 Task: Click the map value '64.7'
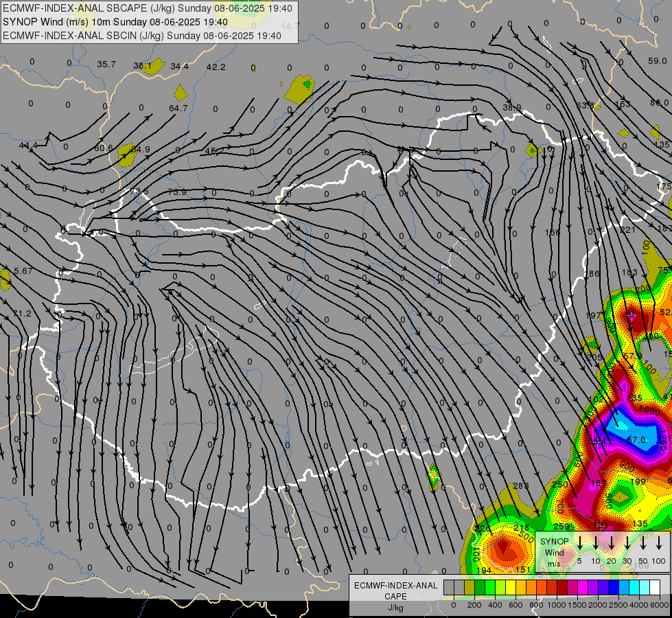pos(178,108)
